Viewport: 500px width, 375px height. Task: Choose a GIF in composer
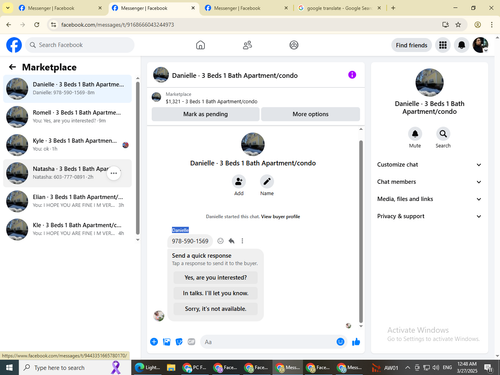[x=191, y=342]
